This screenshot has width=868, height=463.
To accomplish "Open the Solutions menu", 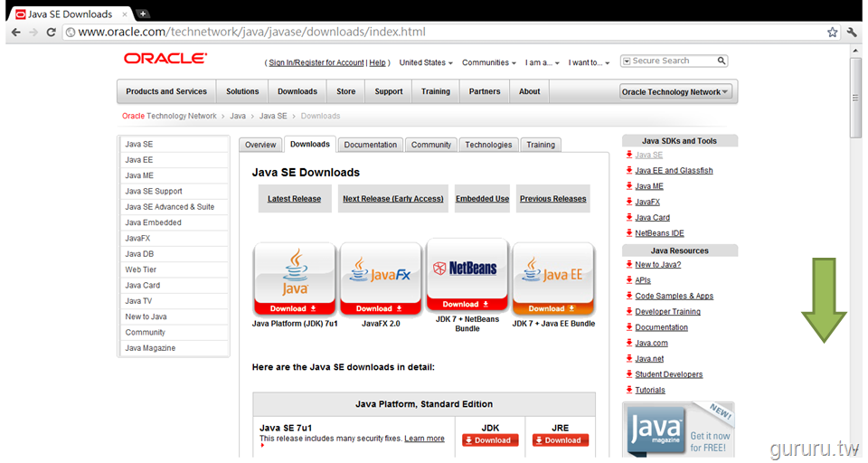I will pyautogui.click(x=242, y=91).
